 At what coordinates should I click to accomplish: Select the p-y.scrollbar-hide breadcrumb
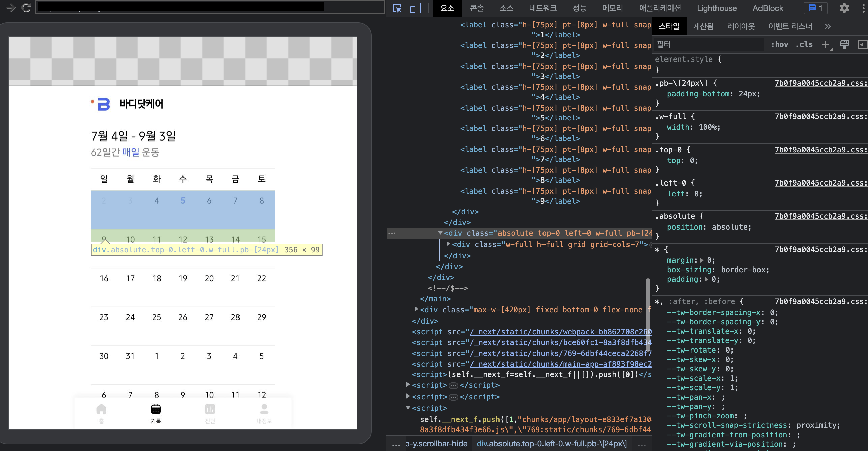coord(437,444)
